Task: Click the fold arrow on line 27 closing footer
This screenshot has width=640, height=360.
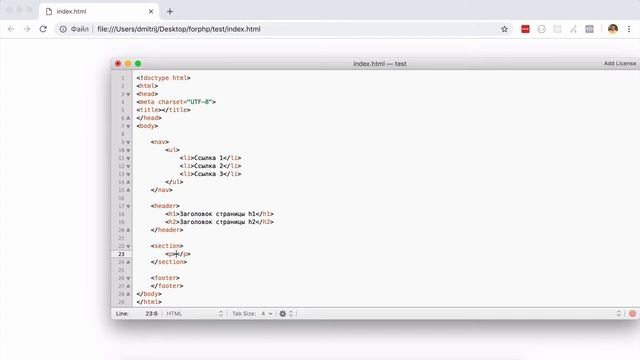Action: coord(128,286)
